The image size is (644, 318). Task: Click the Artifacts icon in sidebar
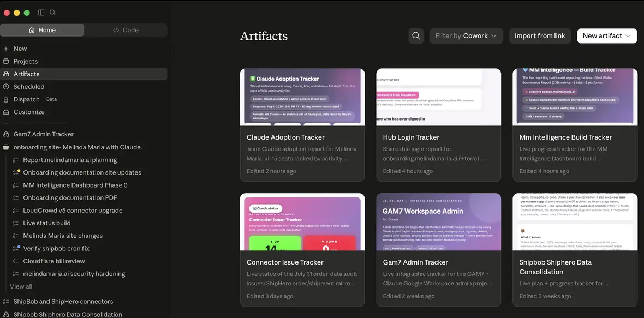(x=6, y=74)
